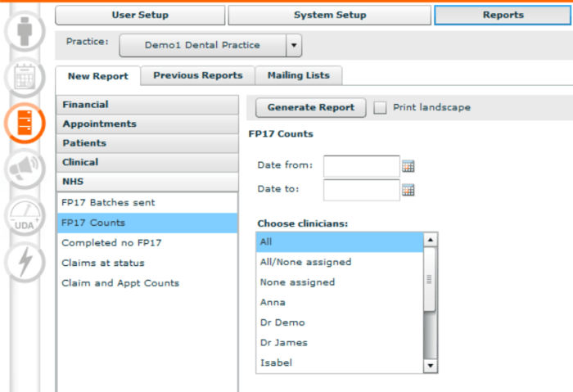
Task: Open the megaphone marketing sidebar icon
Action: click(25, 169)
